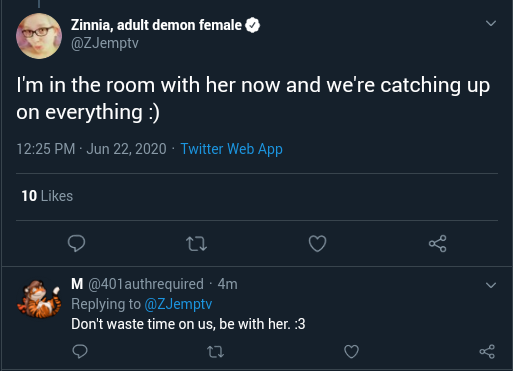Reply to M's comment
Image resolution: width=513 pixels, height=371 pixels.
coord(80,351)
